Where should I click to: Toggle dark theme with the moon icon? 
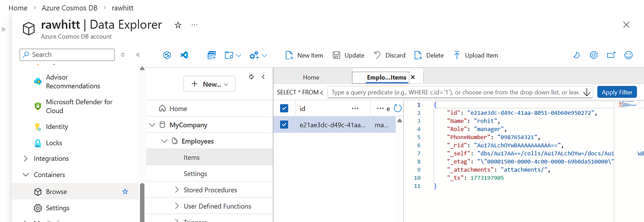pos(576,55)
